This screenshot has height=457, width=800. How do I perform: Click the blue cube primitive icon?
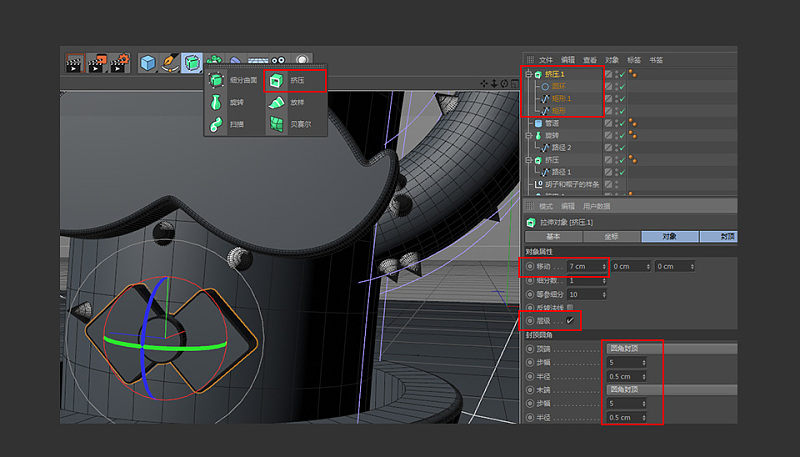[148, 63]
